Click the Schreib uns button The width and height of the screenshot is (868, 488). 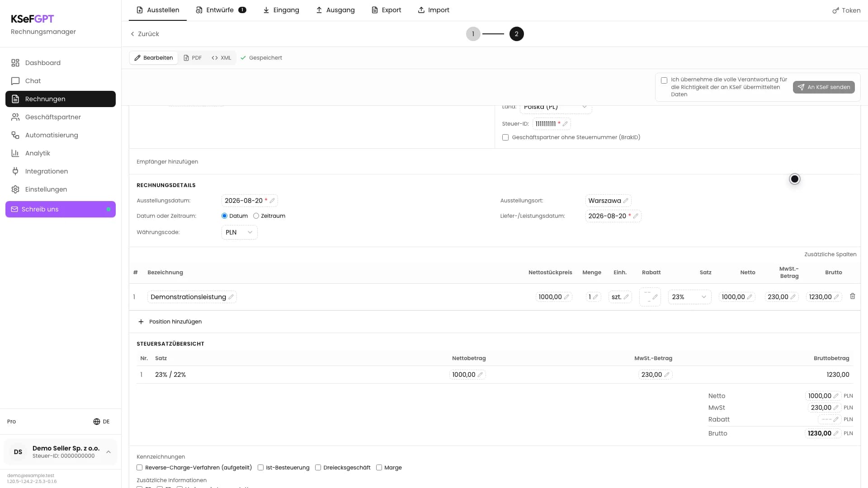point(61,209)
